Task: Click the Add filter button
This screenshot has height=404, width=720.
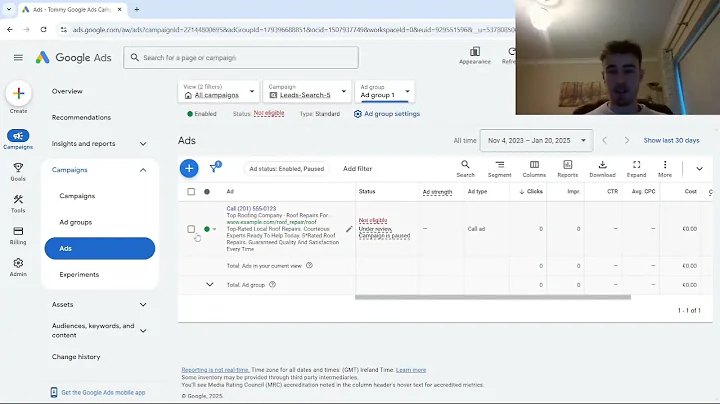Action: (357, 168)
